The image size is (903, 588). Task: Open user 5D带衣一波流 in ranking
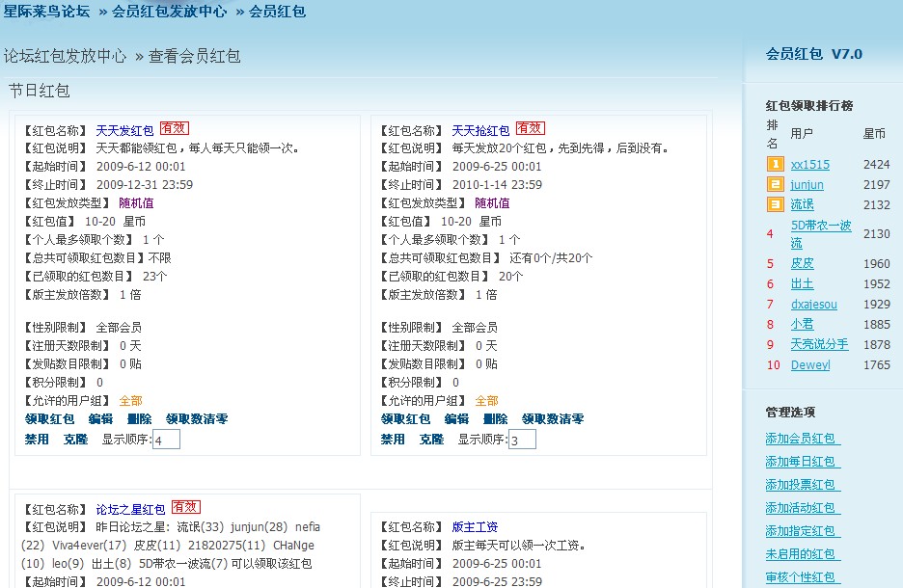click(x=821, y=233)
